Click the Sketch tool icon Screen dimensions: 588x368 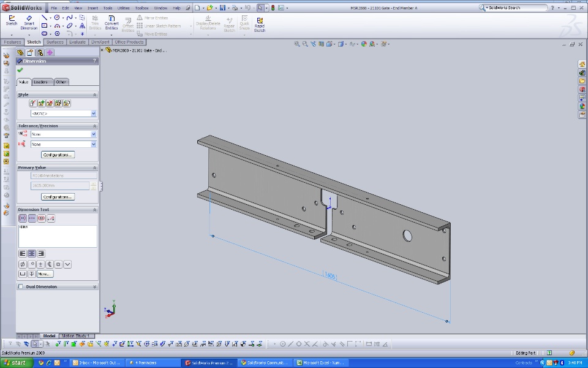coord(11,21)
